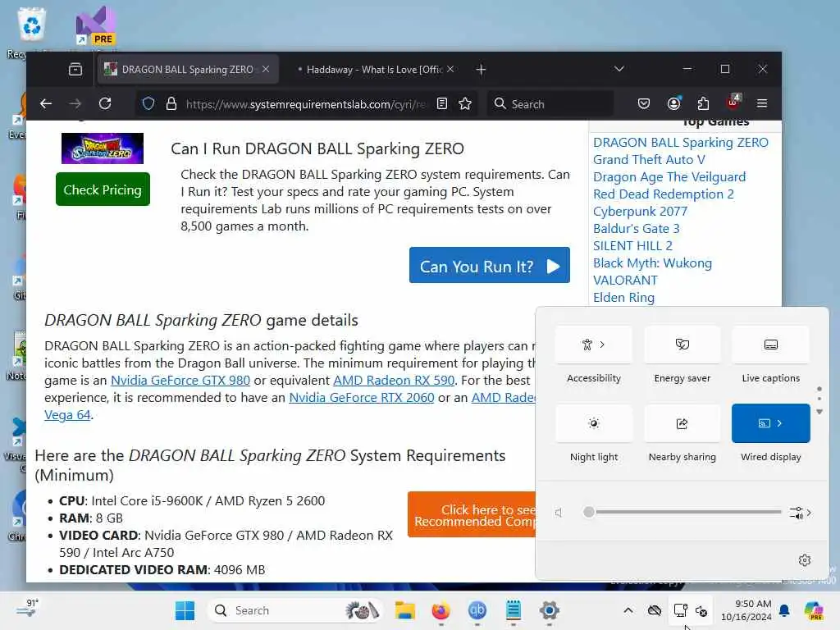Open the AMD Radeon RX 590 link
The image size is (840, 630).
394,381
